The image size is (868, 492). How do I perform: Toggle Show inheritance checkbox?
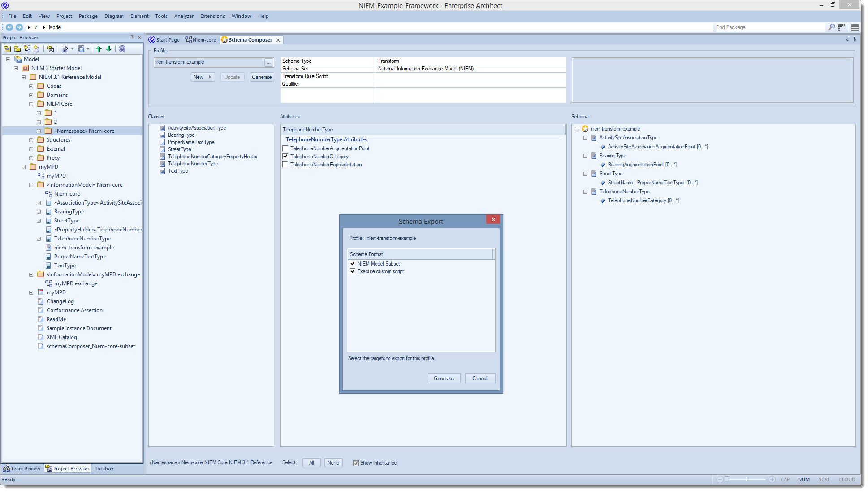pos(356,463)
